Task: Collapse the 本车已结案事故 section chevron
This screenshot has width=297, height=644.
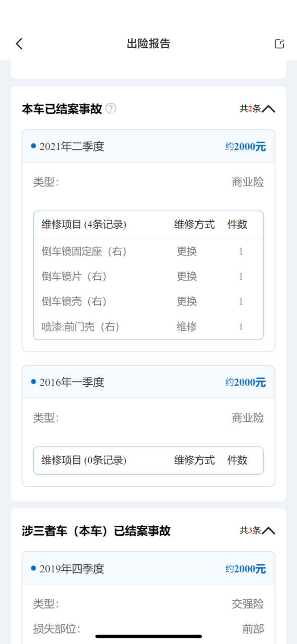Action: pyautogui.click(x=269, y=109)
